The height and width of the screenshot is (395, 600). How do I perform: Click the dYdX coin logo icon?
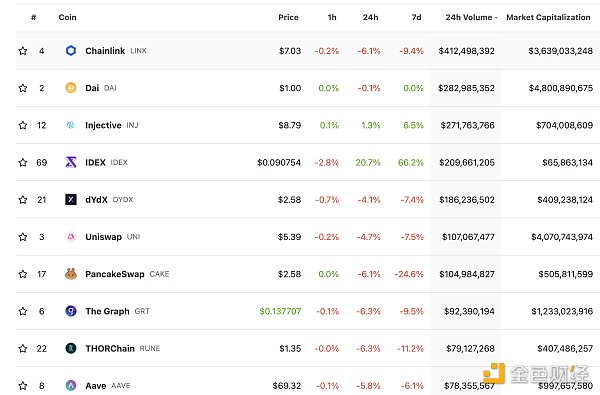(71, 199)
